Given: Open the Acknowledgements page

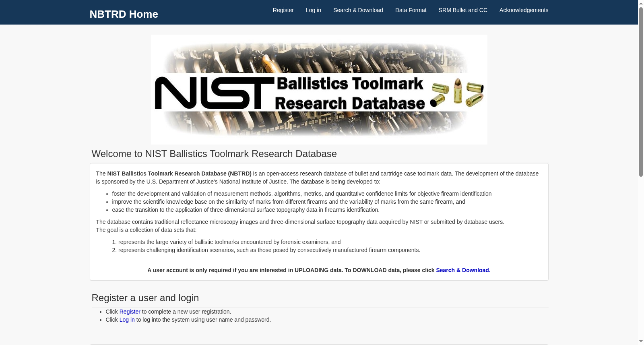Looking at the screenshot, I should click(524, 10).
